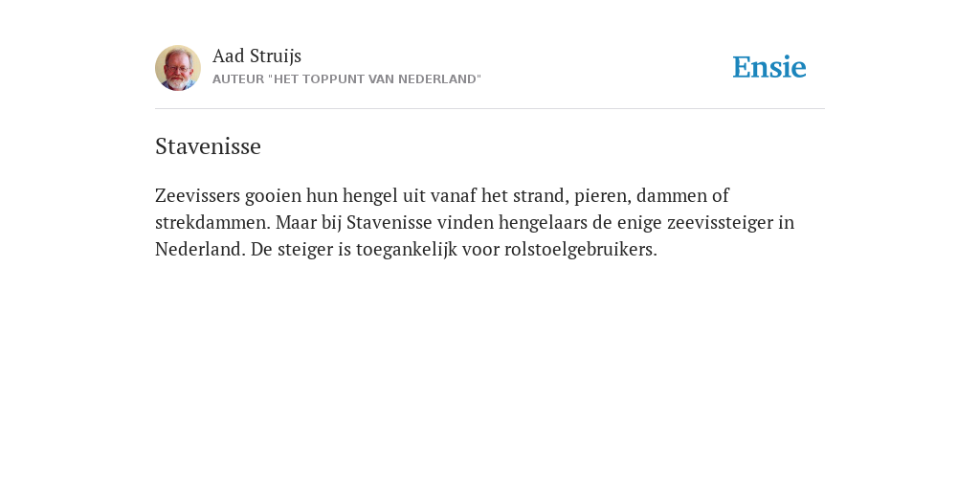Screen dimensions: 980x490
Task: Open the Ensie logo link
Action: click(x=769, y=67)
